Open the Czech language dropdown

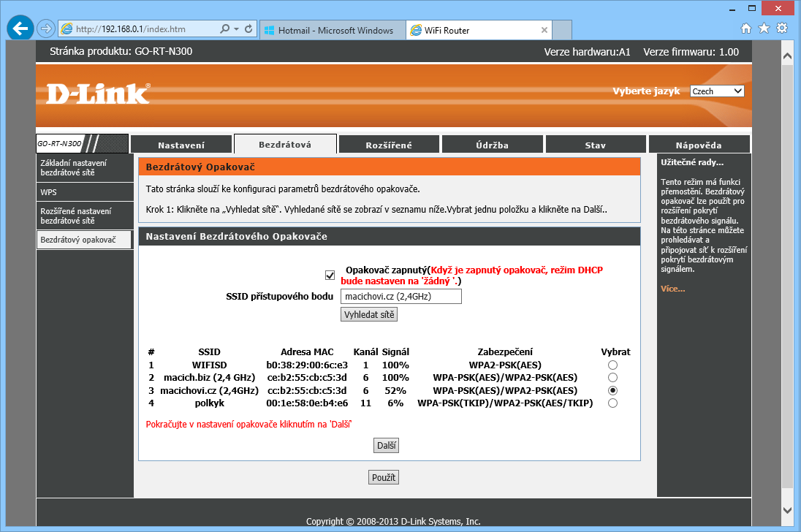click(x=717, y=91)
